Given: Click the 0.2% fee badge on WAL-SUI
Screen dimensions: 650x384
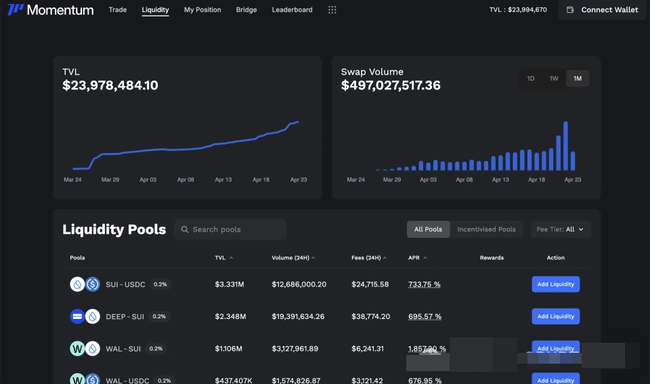Looking at the screenshot, I should click(156, 349).
